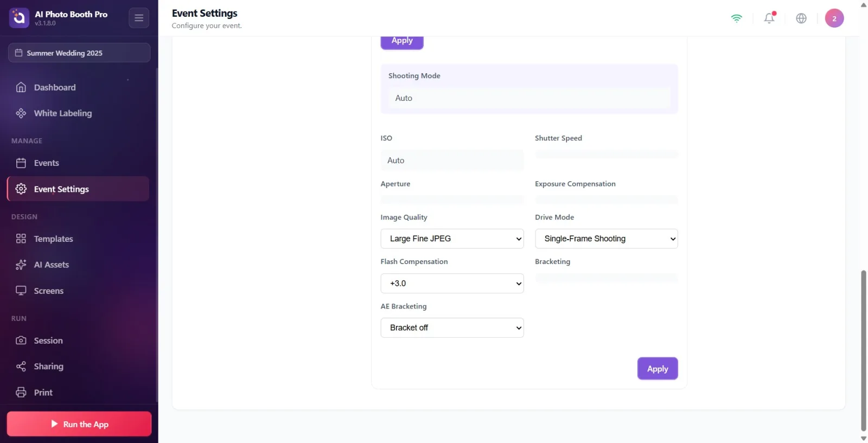Click the play icon on Run the App

(x=54, y=424)
